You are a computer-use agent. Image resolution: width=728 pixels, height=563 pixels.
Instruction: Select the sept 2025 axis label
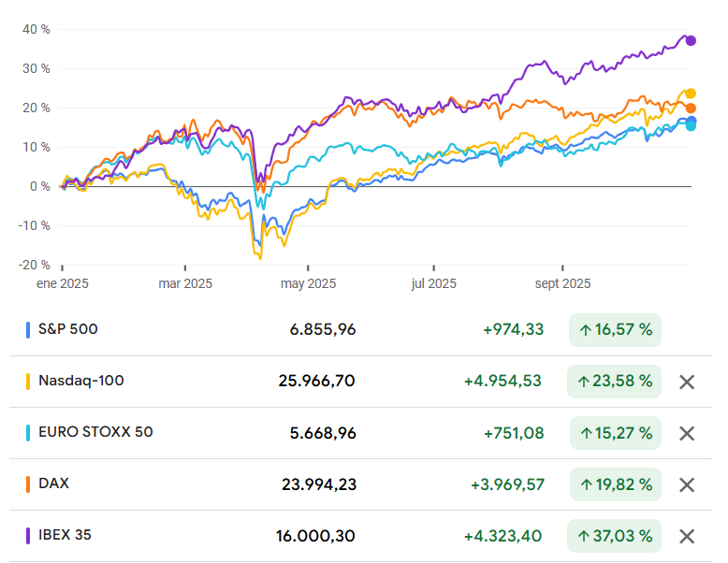pyautogui.click(x=562, y=283)
